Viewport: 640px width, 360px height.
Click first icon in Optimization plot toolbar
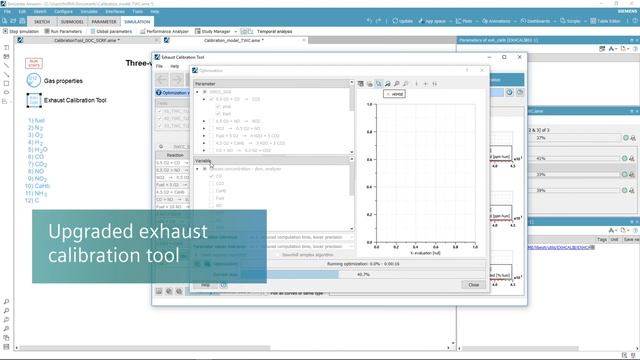pyautogui.click(x=361, y=84)
